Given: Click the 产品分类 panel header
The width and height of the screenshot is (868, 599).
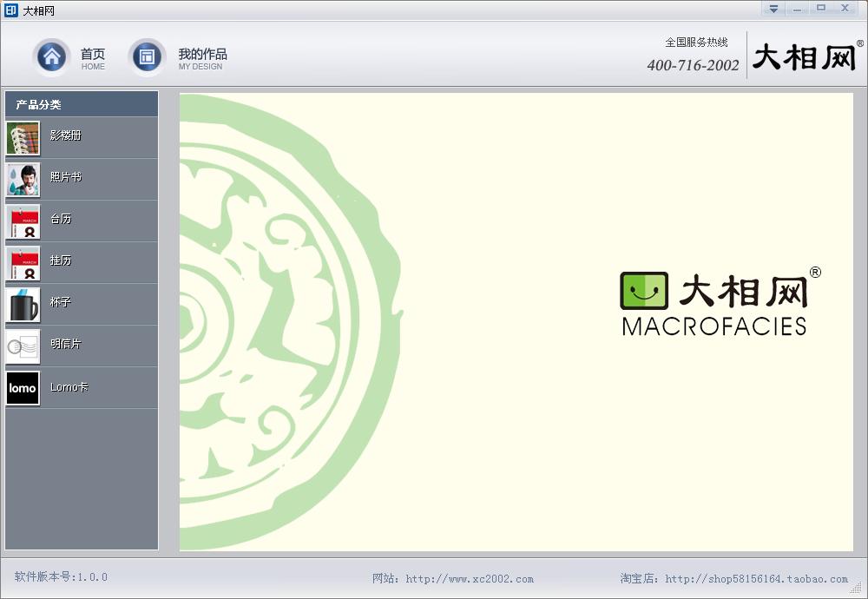Looking at the screenshot, I should click(x=82, y=104).
